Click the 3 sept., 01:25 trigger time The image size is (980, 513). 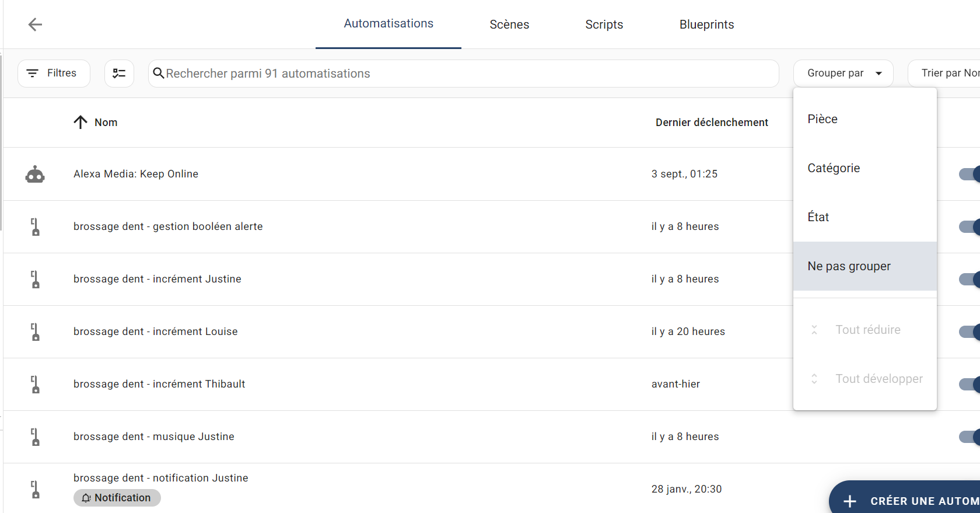[x=684, y=174]
